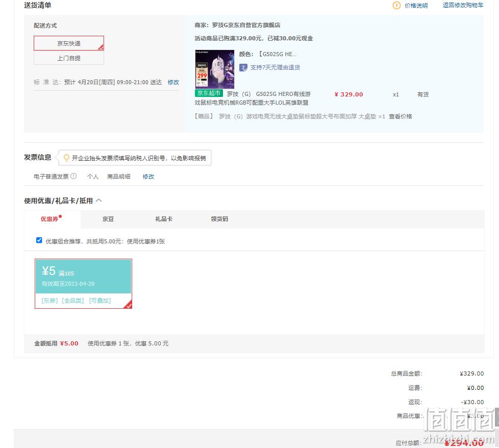Click color option text 【G502SG HE...
Viewport: 499px width, 448px height.
click(277, 54)
